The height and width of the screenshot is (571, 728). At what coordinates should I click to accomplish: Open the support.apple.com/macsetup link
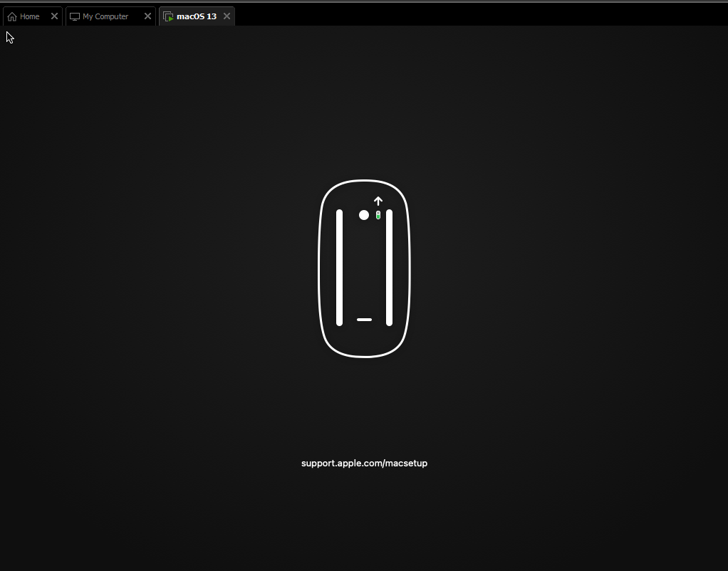(x=364, y=463)
